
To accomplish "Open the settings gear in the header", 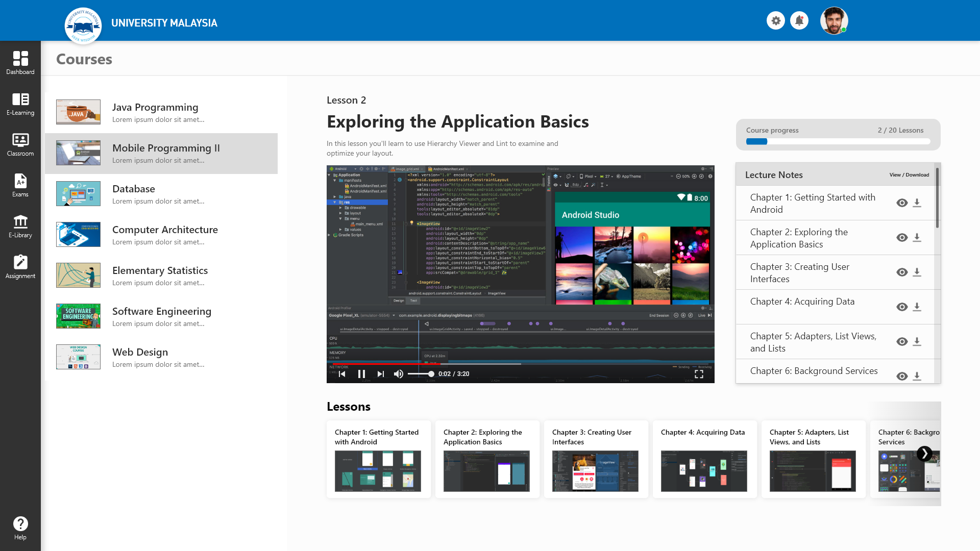I will tap(776, 20).
